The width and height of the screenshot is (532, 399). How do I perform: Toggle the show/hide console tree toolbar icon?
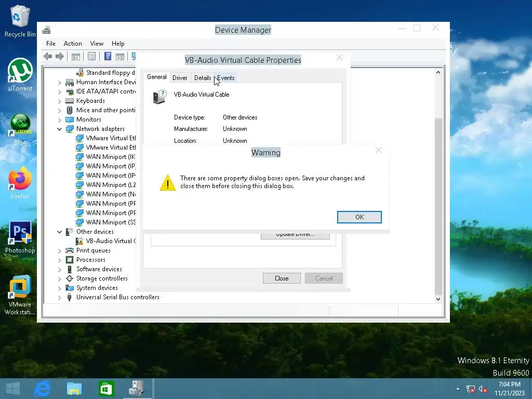pos(76,56)
